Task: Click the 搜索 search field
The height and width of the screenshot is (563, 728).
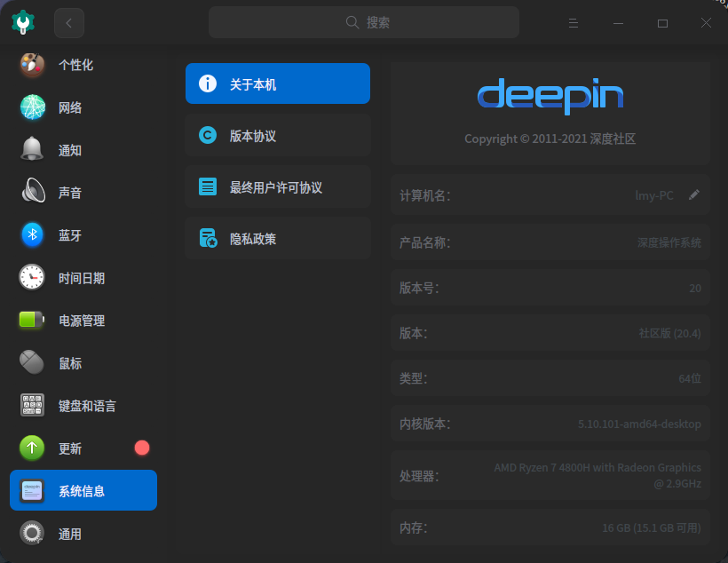Action: [363, 22]
